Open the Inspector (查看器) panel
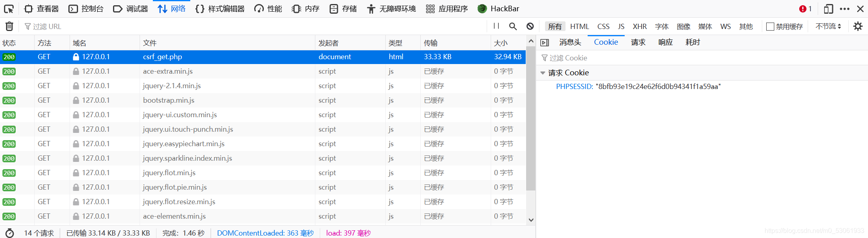 click(x=41, y=8)
